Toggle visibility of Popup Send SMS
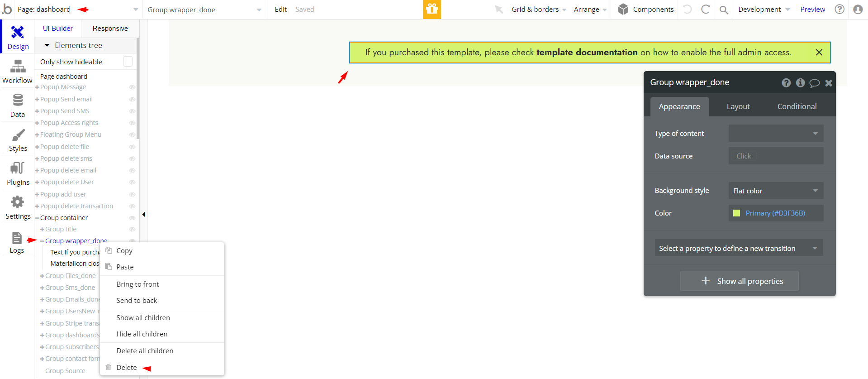 coord(132,111)
